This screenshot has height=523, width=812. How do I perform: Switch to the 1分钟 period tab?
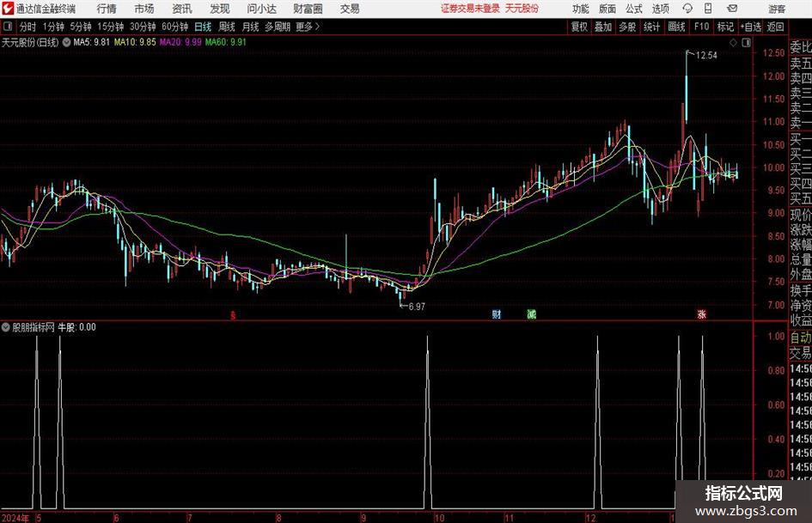[x=52, y=27]
